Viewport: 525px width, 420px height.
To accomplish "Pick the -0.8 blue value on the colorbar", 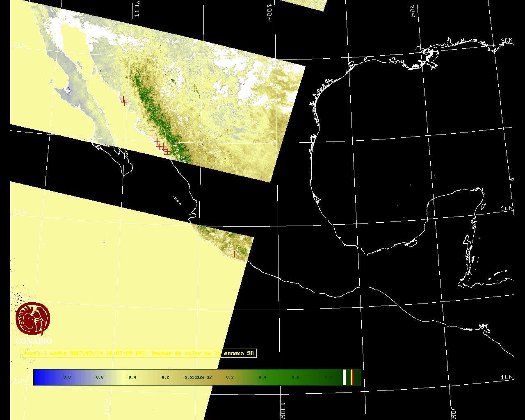I will [x=66, y=377].
